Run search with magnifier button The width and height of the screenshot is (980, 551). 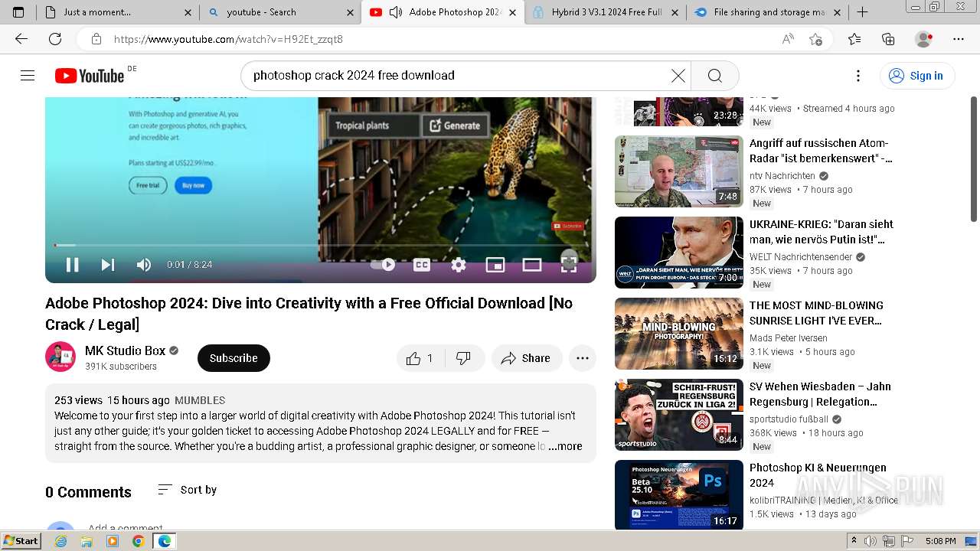click(715, 76)
